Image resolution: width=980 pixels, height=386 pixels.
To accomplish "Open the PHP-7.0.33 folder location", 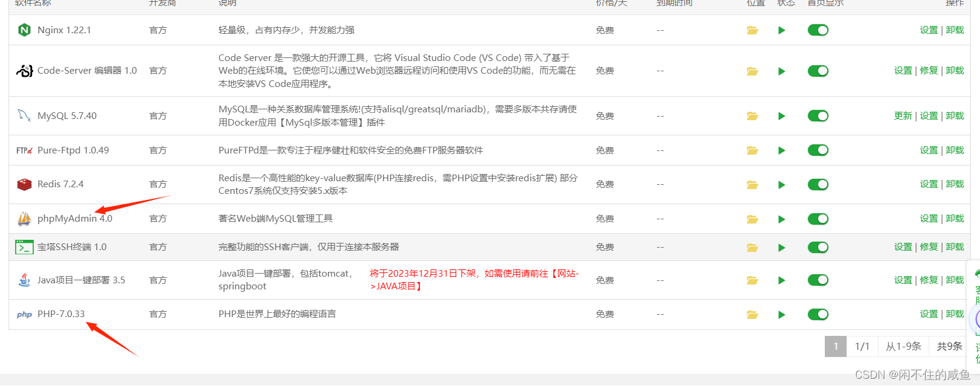I will coord(752,315).
